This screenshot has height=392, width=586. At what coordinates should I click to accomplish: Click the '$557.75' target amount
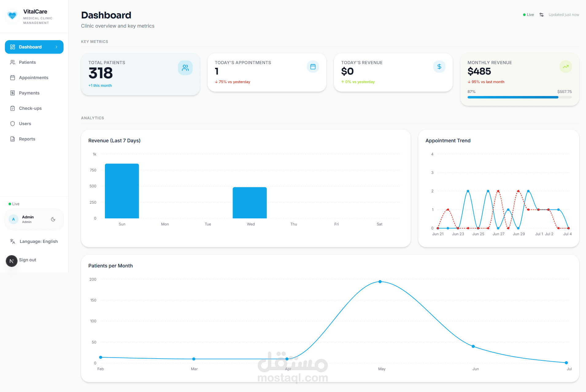point(565,92)
